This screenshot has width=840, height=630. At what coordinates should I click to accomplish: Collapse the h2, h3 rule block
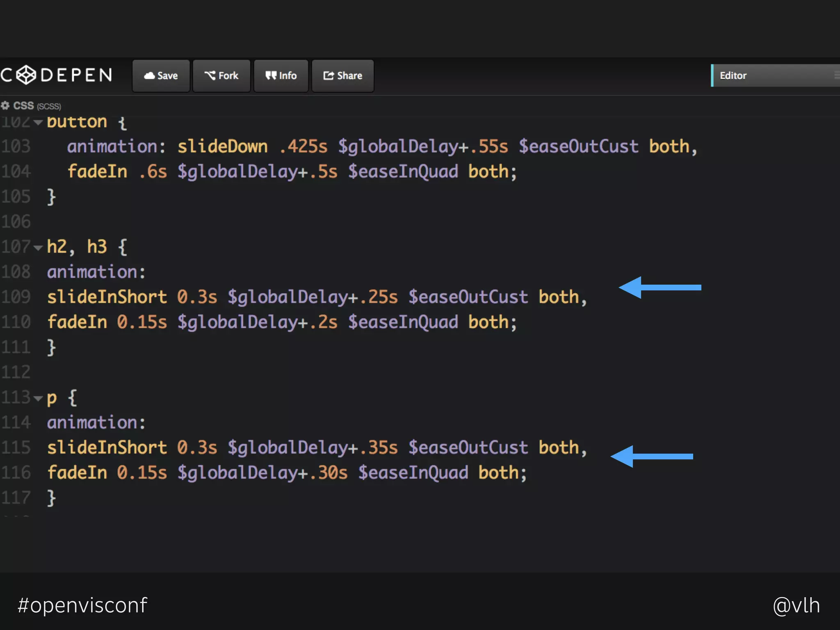(x=38, y=248)
